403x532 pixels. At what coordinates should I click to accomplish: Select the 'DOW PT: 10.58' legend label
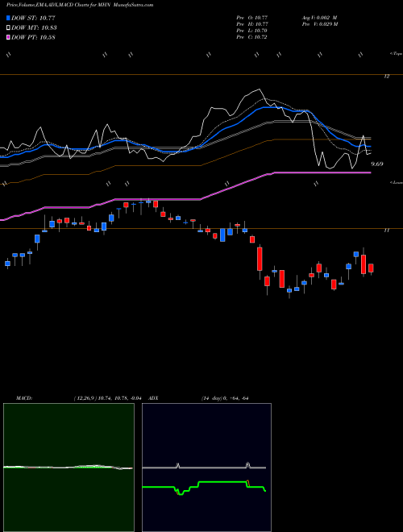33,37
